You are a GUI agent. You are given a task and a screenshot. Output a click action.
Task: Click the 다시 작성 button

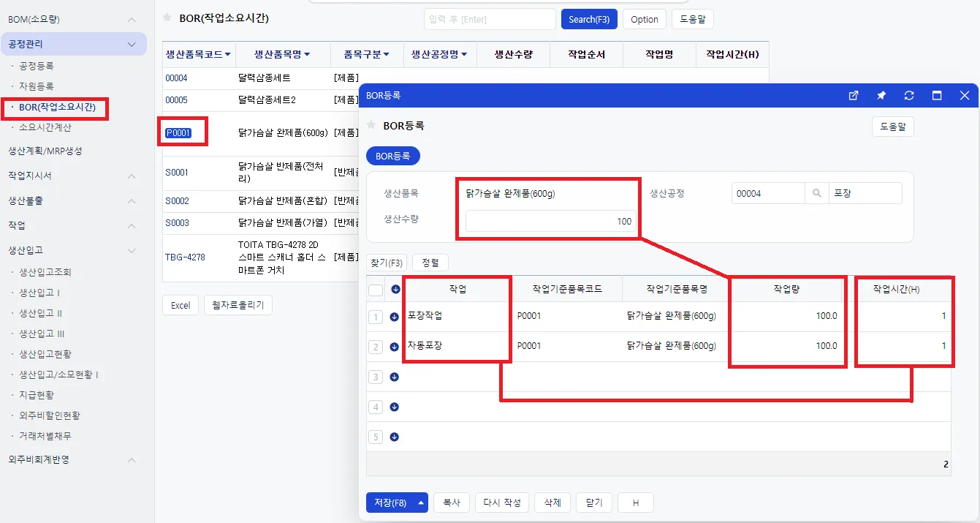pyautogui.click(x=502, y=503)
